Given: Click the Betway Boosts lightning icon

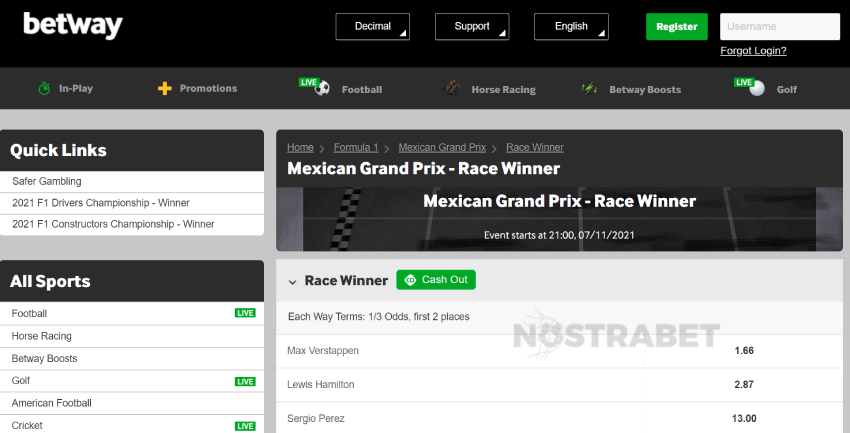Looking at the screenshot, I should click(589, 88).
